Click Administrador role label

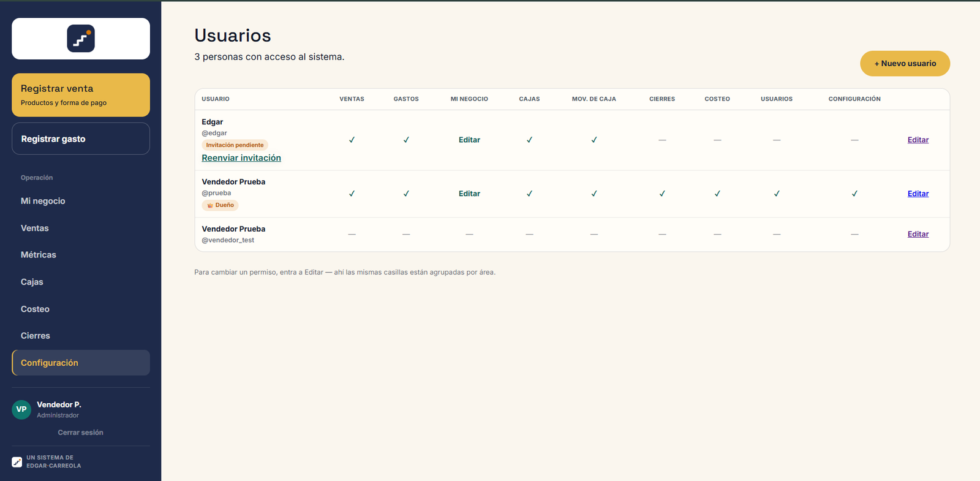58,415
